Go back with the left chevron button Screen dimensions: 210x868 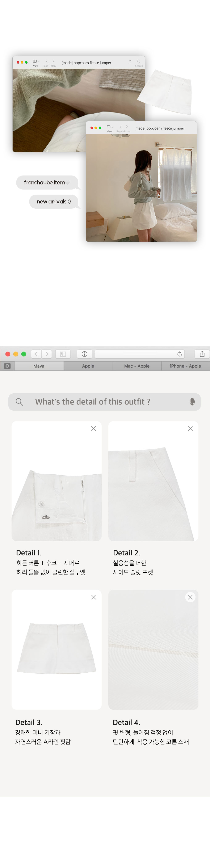tap(36, 354)
